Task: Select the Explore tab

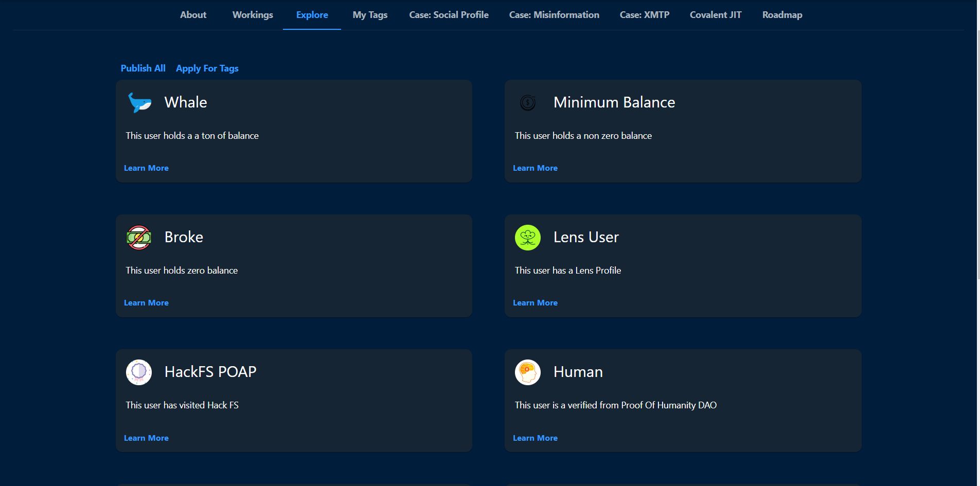Action: (x=312, y=15)
